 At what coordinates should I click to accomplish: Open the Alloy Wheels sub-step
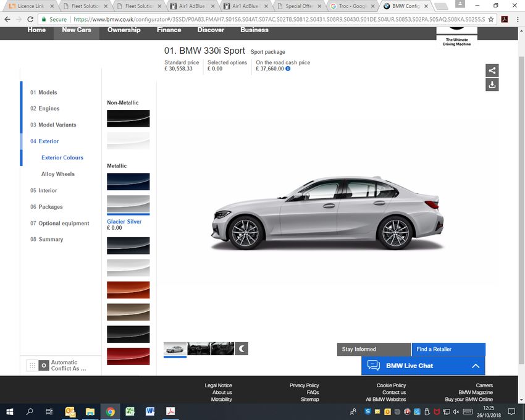point(58,174)
